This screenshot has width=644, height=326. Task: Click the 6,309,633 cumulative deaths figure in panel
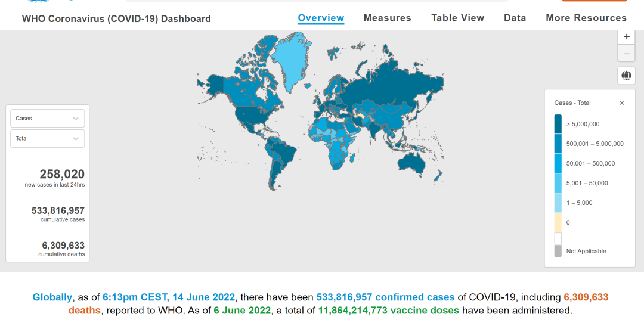click(x=63, y=246)
